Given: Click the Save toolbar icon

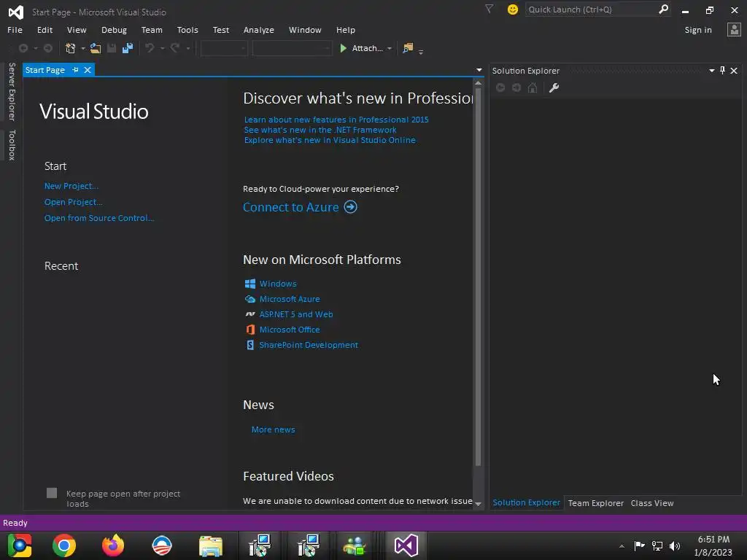Looking at the screenshot, I should point(112,48).
